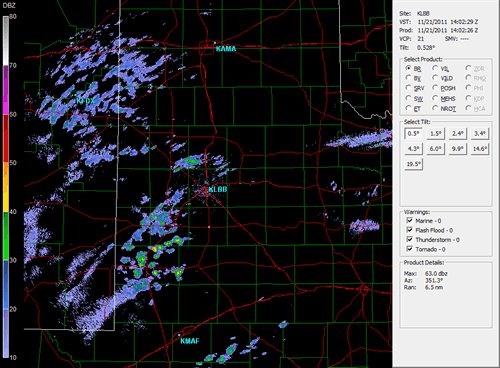Click the KFDX site label on map

86,101
